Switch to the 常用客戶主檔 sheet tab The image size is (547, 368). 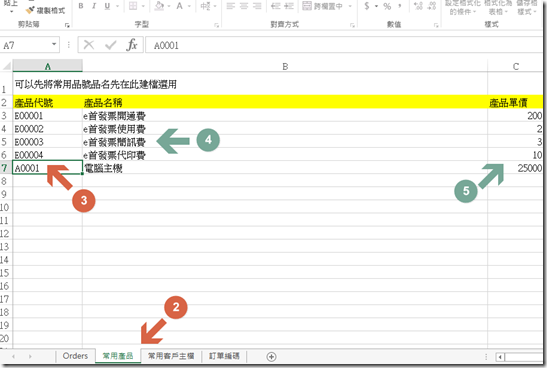(x=171, y=356)
